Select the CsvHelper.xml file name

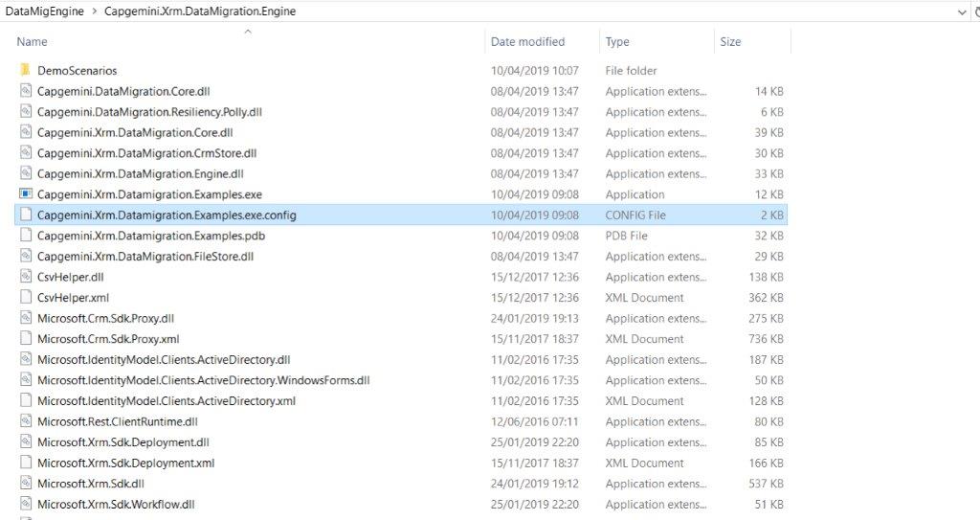click(x=73, y=298)
